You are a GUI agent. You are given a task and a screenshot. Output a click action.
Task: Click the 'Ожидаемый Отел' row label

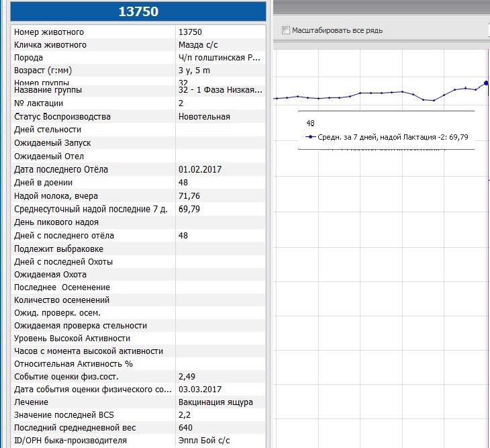point(49,156)
